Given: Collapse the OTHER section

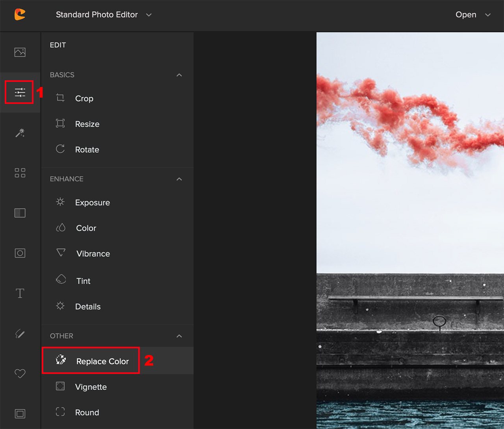Looking at the screenshot, I should [x=179, y=336].
